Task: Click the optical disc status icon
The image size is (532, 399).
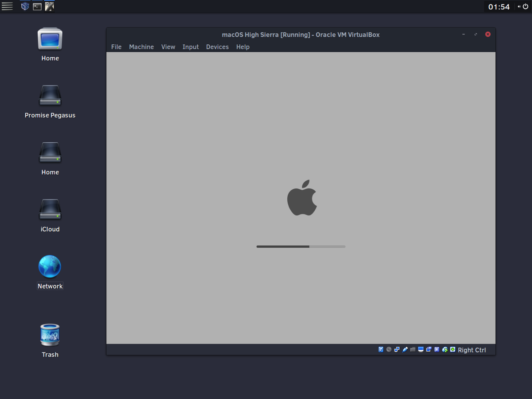Action: (389, 349)
